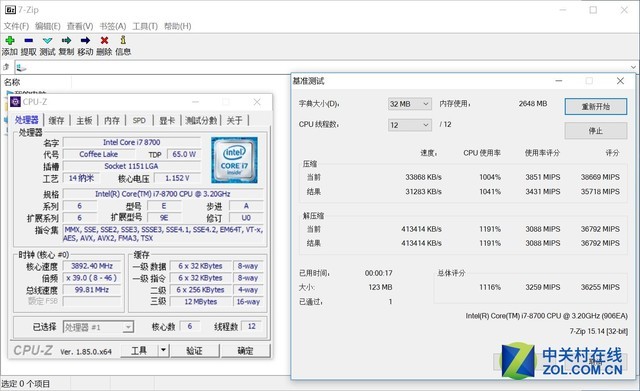Screen dimensions: 640x391
Task: Click the 123 MB size value
Action: pyautogui.click(x=380, y=287)
